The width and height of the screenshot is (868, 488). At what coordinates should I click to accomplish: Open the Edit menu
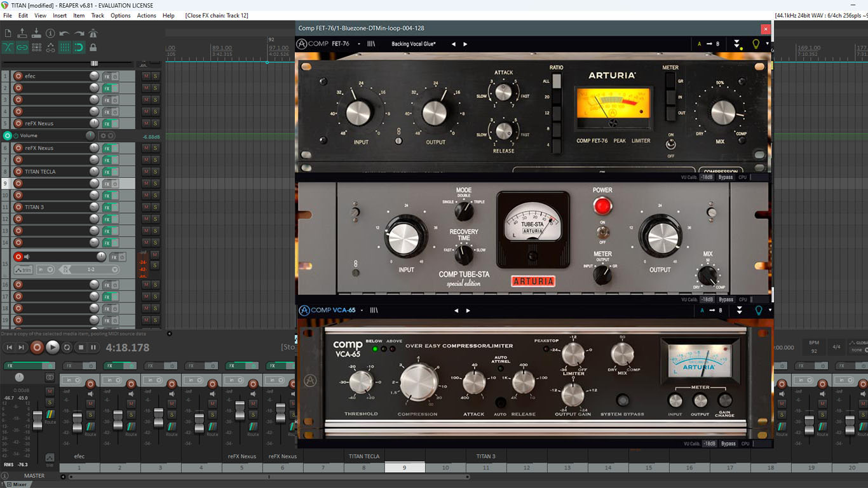(x=23, y=15)
